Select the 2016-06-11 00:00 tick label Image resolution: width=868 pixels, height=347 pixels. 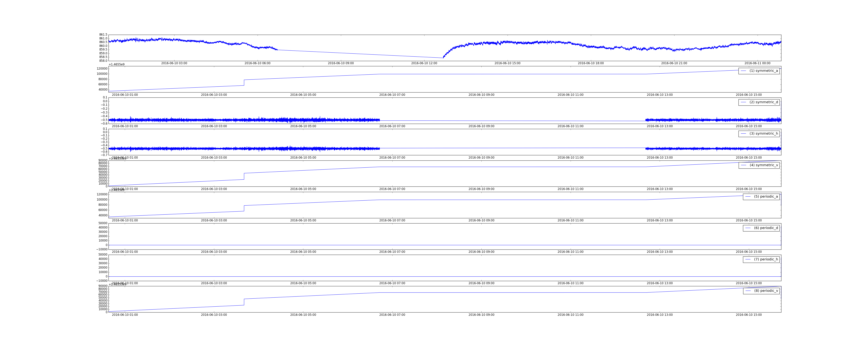(757, 63)
